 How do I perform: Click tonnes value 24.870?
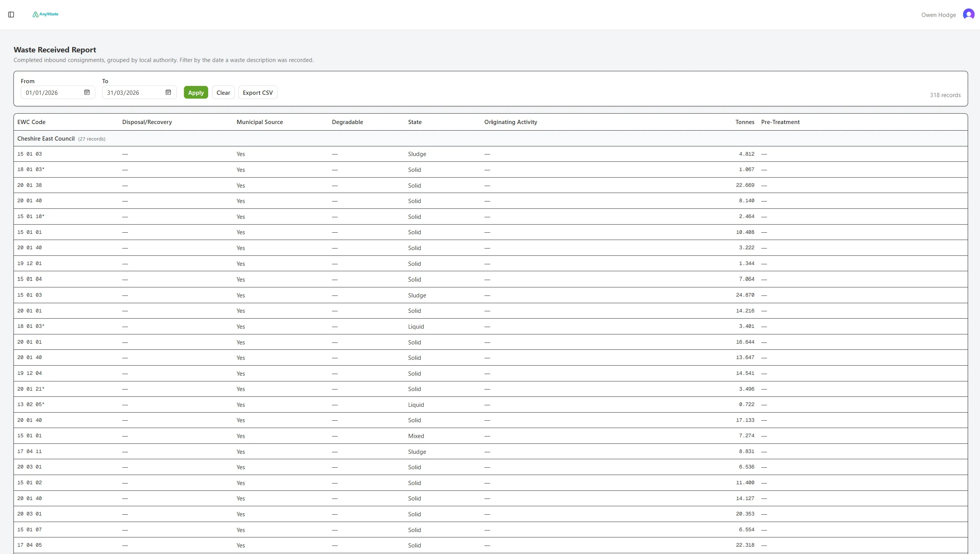point(745,295)
